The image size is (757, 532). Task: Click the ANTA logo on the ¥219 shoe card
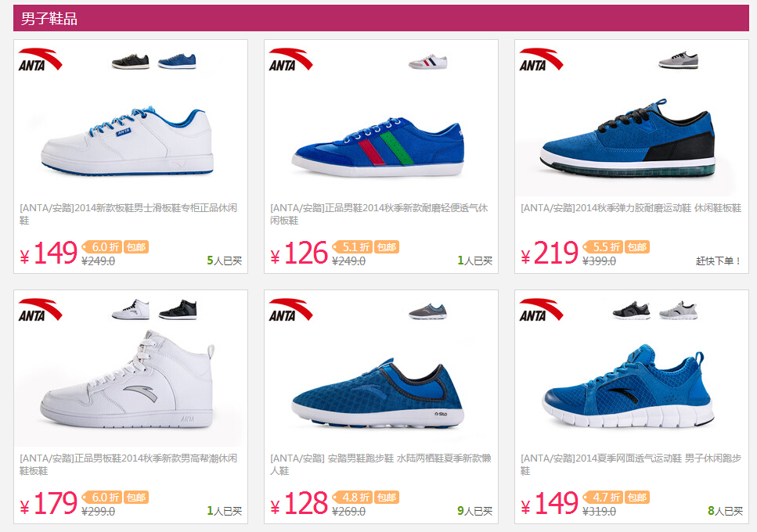(541, 59)
